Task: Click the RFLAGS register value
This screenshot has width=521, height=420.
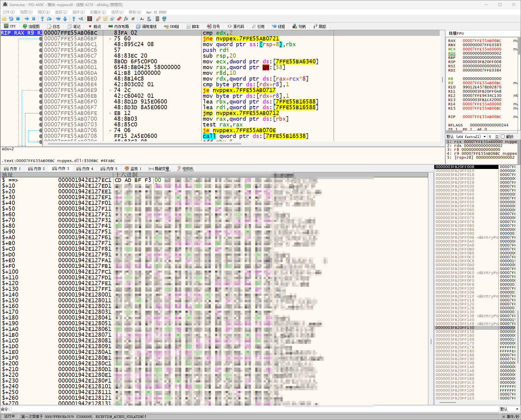Action: pyautogui.click(x=489, y=125)
